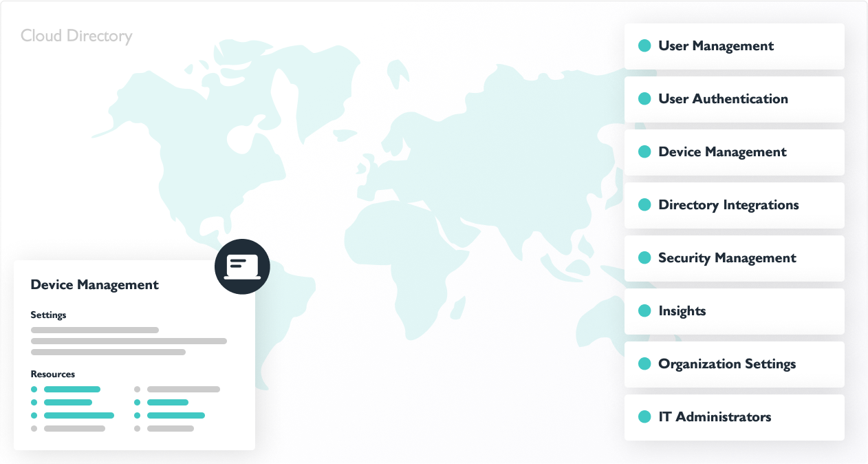
Task: Click the teal dot beside User Management
Action: pos(644,46)
